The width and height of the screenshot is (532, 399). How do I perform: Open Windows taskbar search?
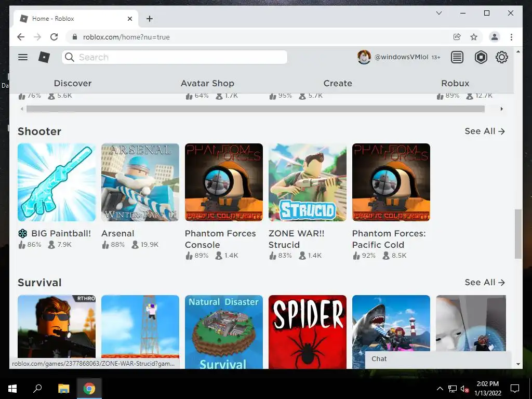pos(37,389)
